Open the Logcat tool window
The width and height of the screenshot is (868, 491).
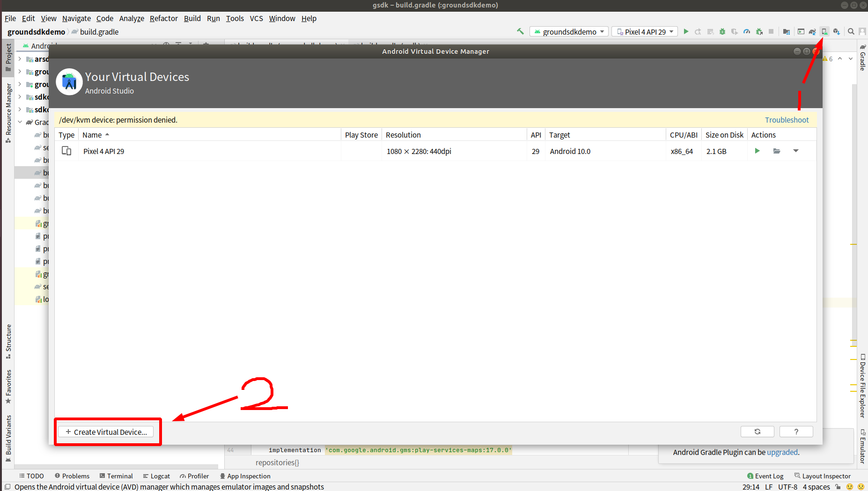156,476
